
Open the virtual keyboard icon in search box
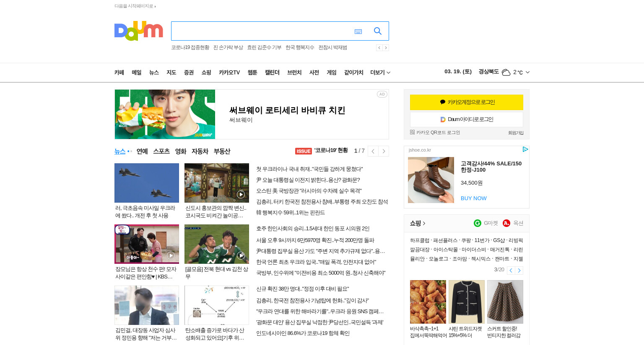pyautogui.click(x=358, y=31)
